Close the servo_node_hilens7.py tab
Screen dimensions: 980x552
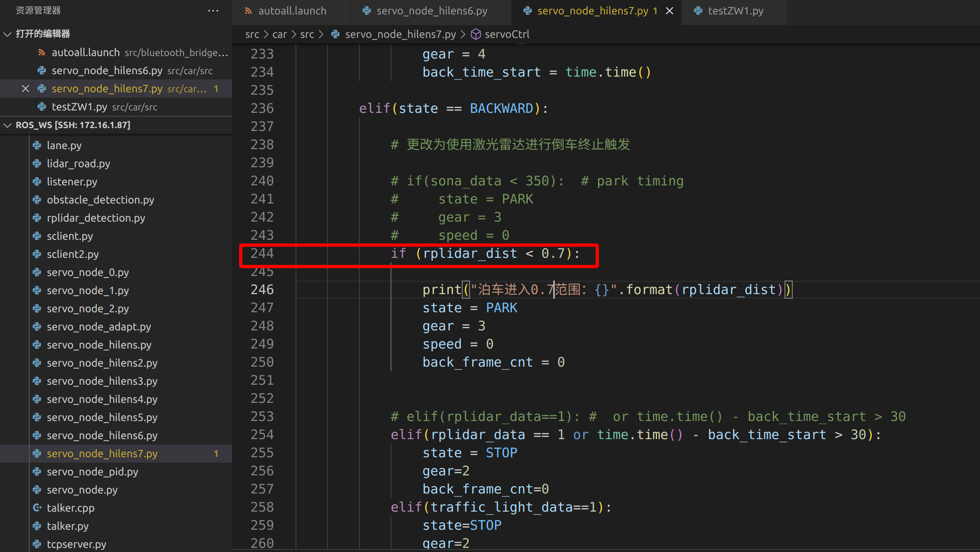pos(670,11)
